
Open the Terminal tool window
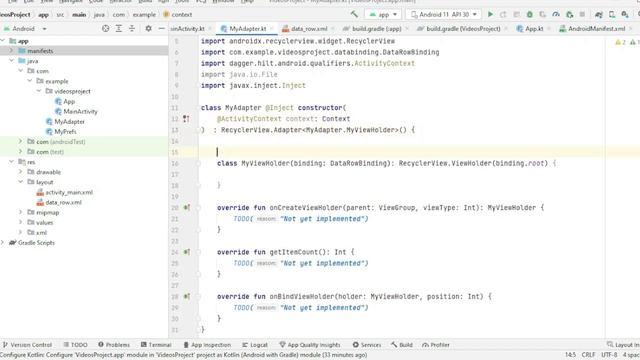[x=156, y=345]
